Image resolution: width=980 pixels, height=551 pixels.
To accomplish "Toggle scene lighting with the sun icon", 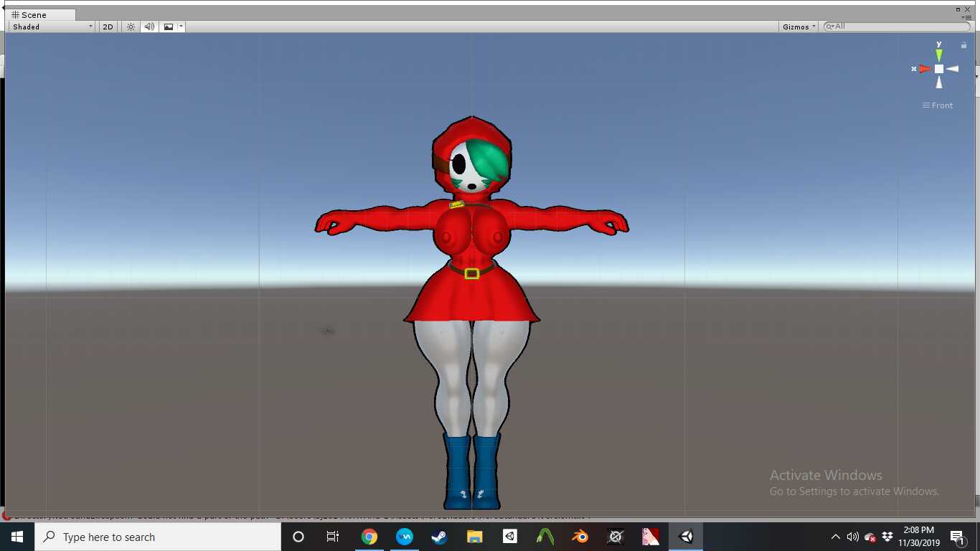I will pos(131,27).
